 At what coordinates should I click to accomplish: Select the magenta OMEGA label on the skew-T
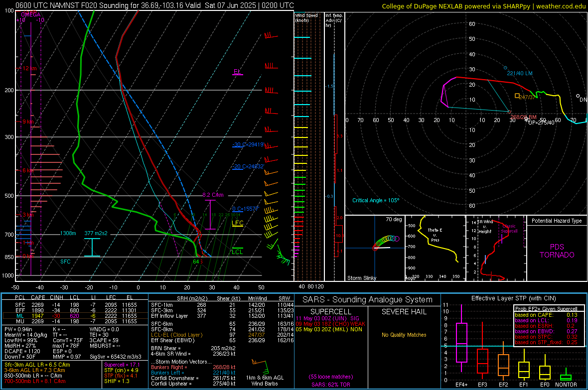tap(31, 14)
